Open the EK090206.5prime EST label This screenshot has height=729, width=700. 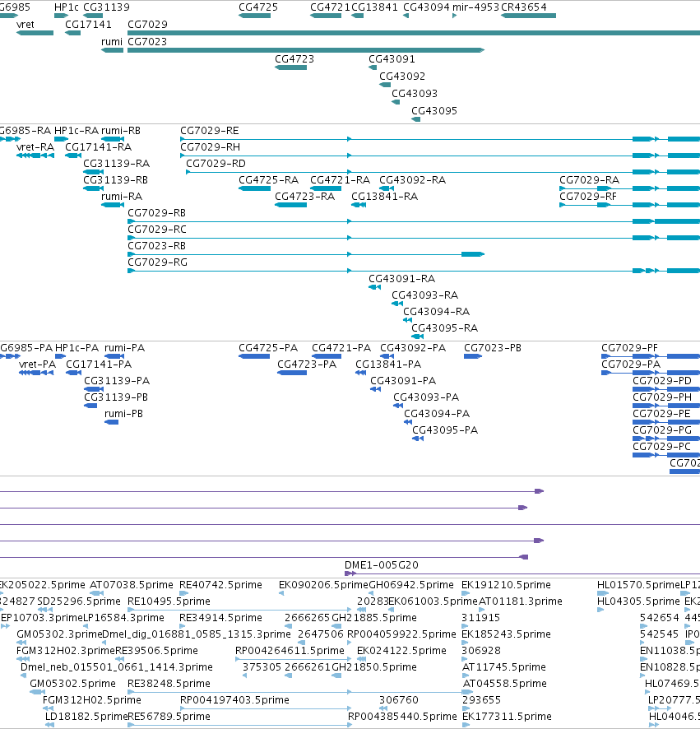[x=323, y=585]
